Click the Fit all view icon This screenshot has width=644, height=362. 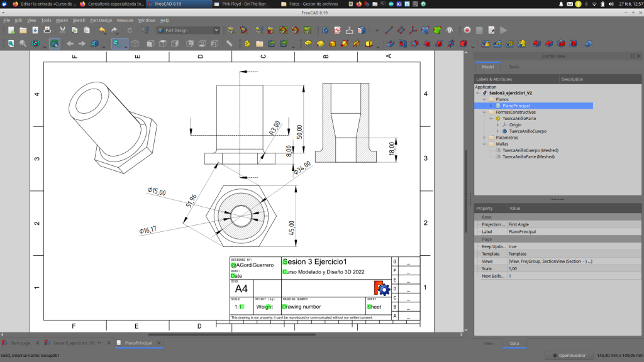coord(11,44)
